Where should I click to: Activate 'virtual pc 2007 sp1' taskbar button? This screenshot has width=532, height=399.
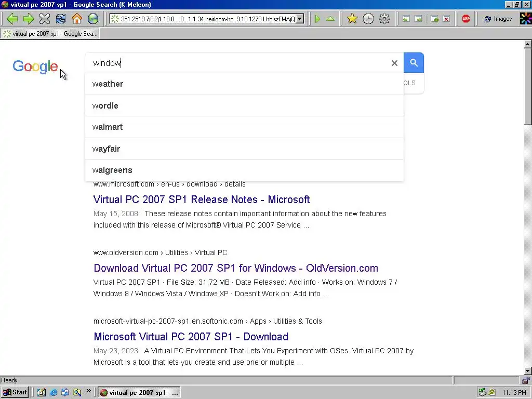click(139, 393)
